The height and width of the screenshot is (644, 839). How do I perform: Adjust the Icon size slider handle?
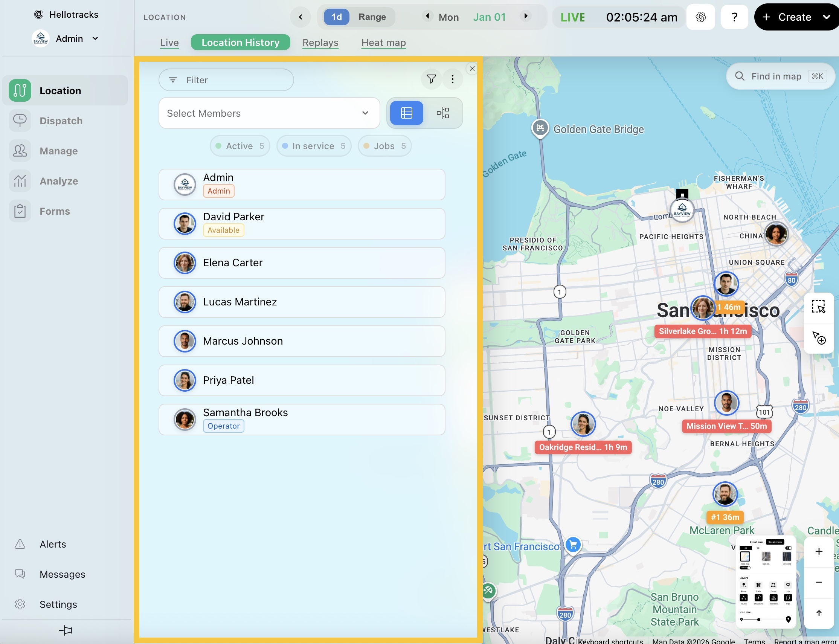pos(758,620)
